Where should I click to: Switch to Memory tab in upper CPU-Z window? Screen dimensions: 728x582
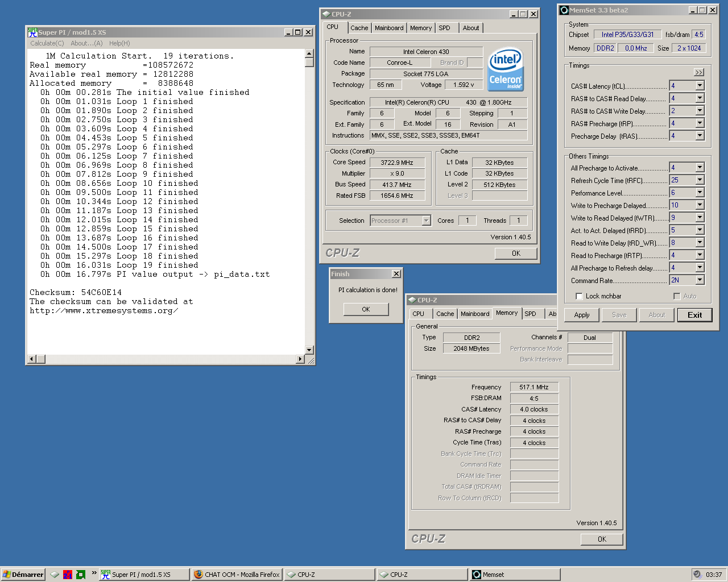[421, 28]
